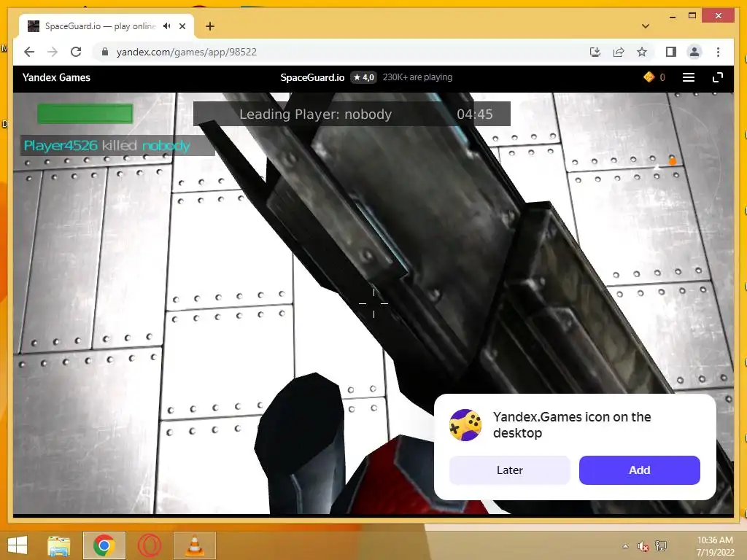This screenshot has width=747, height=560.
Task: Open the network tray icon
Action: click(661, 546)
